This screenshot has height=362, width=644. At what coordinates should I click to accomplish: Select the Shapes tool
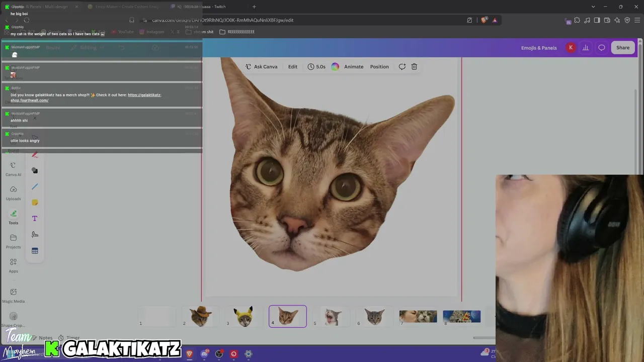click(x=35, y=170)
